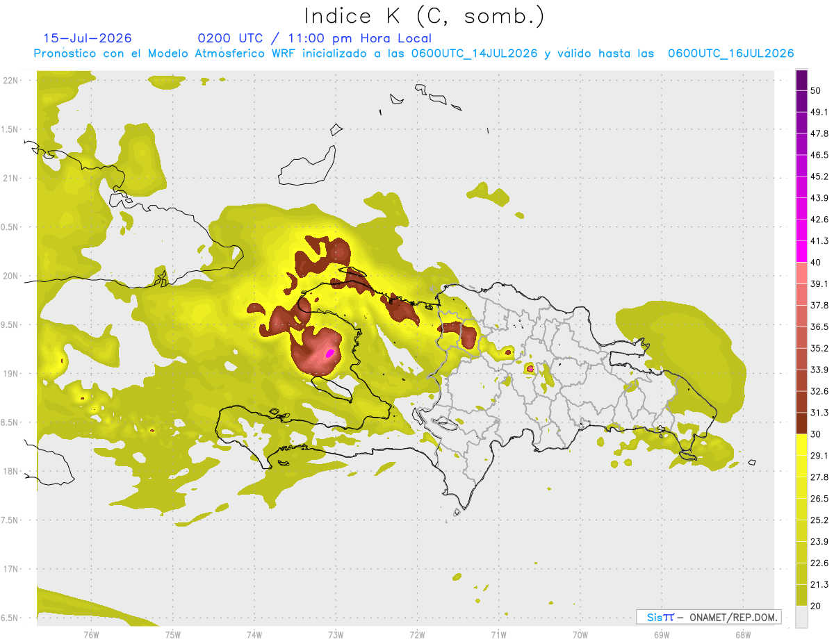
Task: Click the '75W' longitude label
Action: pos(172,635)
